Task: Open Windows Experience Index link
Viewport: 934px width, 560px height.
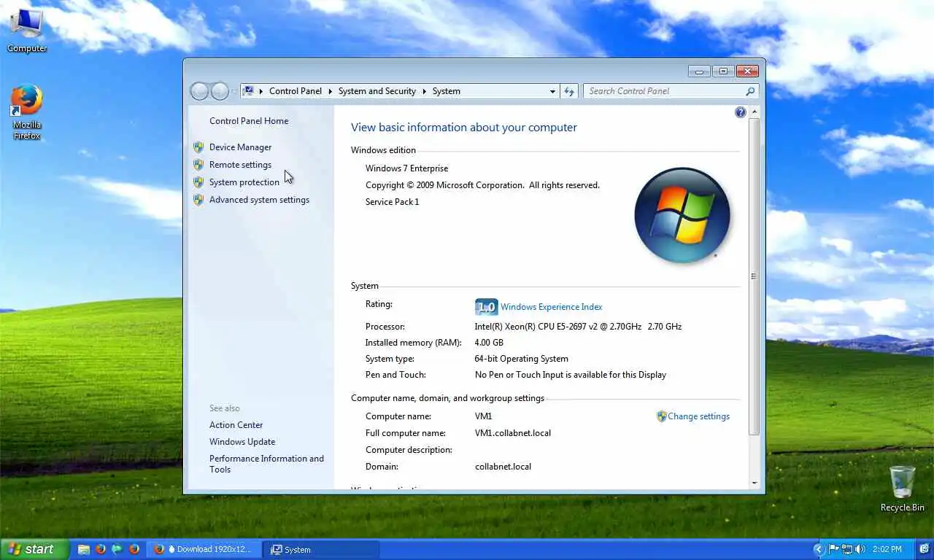Action: point(551,307)
